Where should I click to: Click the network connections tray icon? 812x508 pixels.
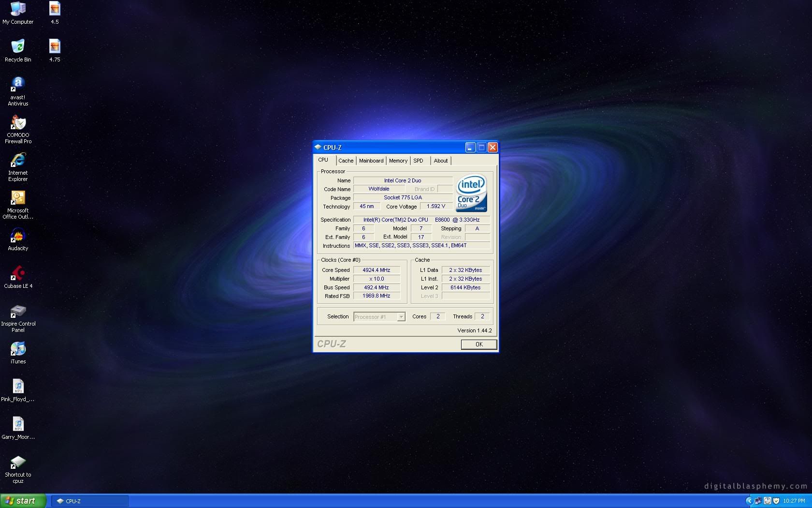(x=757, y=501)
